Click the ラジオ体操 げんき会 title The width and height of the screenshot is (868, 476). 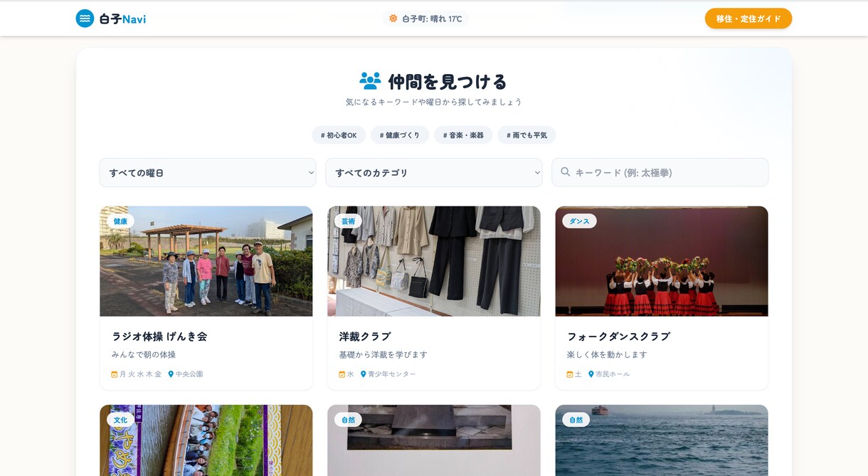pyautogui.click(x=159, y=337)
